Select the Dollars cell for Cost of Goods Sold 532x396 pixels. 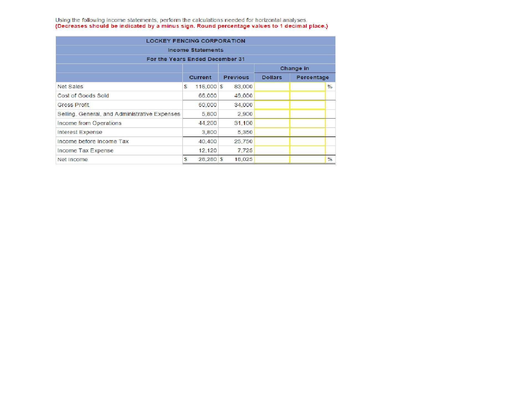(272, 96)
